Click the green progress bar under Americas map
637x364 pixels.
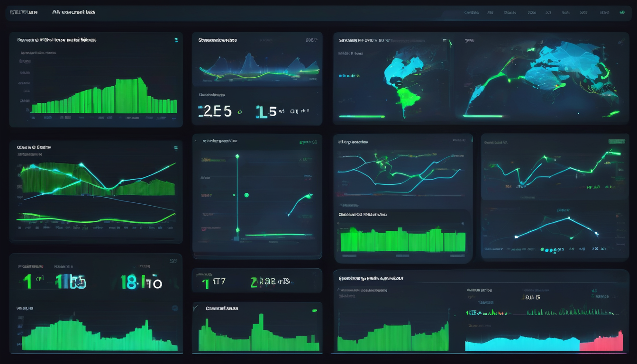[361, 116]
